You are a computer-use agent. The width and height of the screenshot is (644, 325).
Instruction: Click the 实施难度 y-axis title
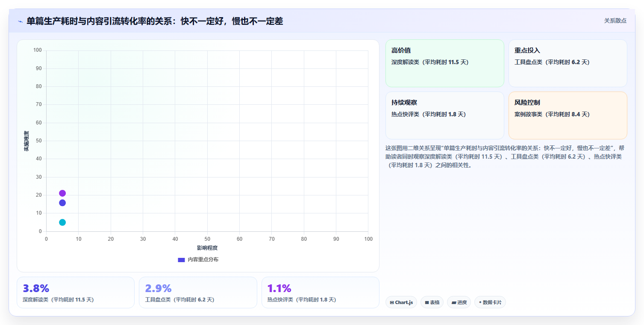pyautogui.click(x=26, y=141)
